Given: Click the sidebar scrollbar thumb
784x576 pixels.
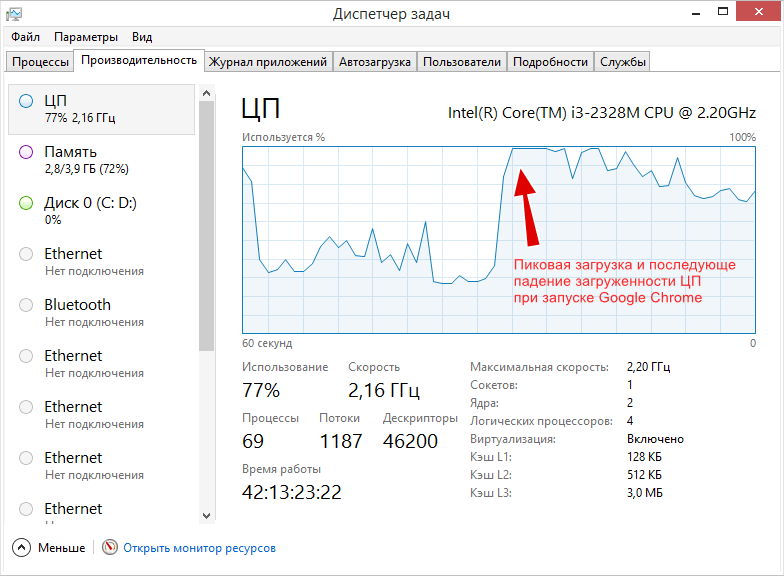Looking at the screenshot, I should 206,226.
